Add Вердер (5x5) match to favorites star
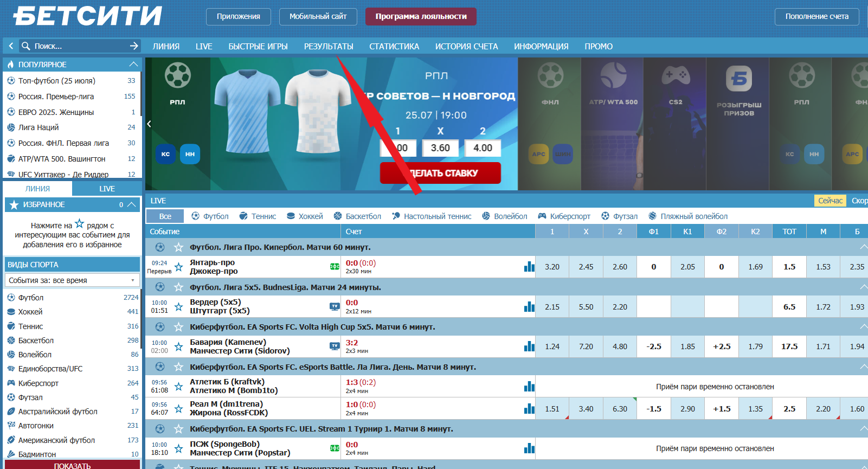 click(x=178, y=307)
